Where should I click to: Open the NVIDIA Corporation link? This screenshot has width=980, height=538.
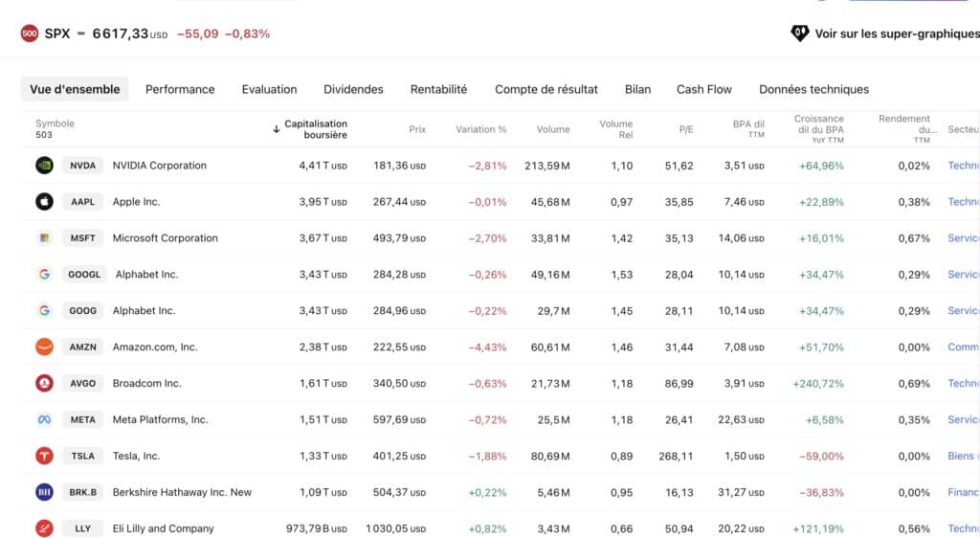pyautogui.click(x=160, y=166)
